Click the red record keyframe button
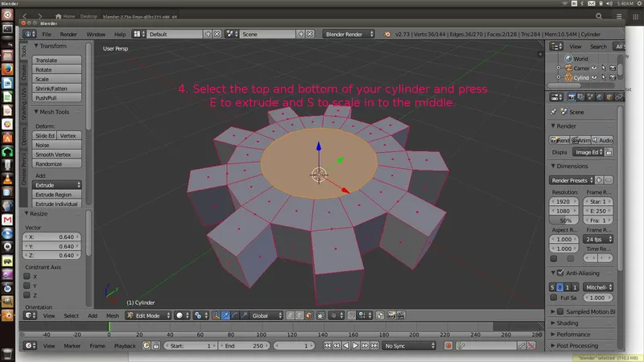The image size is (644, 362). tap(448, 345)
